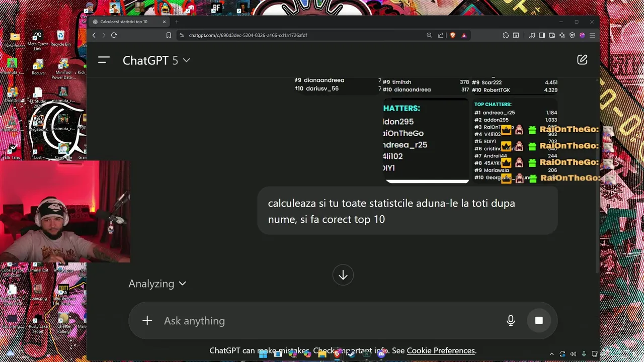
Task: Open Recycle Bin on desktop
Action: [61, 39]
